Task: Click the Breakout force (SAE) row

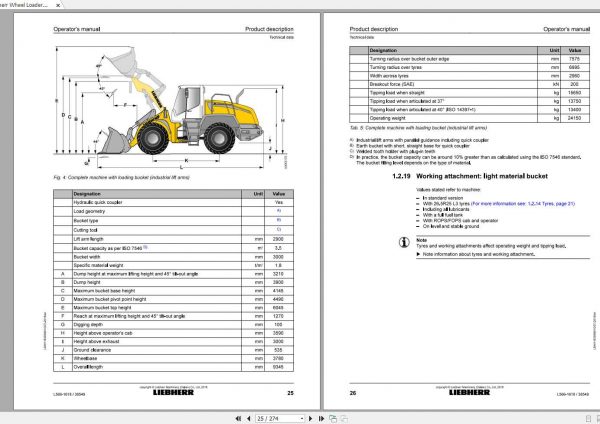Action: (470, 84)
